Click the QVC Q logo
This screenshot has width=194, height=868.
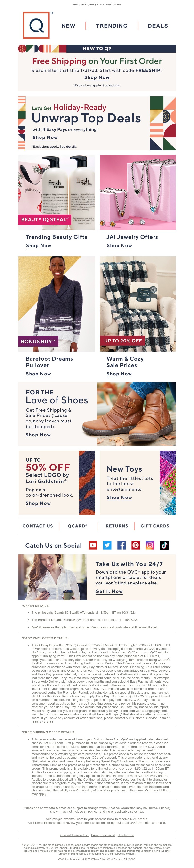point(36,25)
